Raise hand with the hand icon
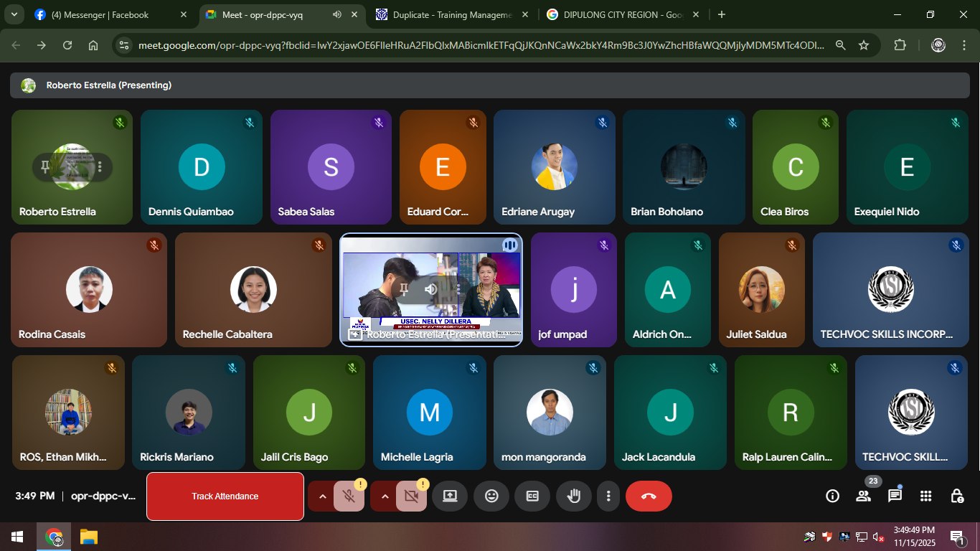Viewport: 980px width, 551px height. tap(574, 496)
